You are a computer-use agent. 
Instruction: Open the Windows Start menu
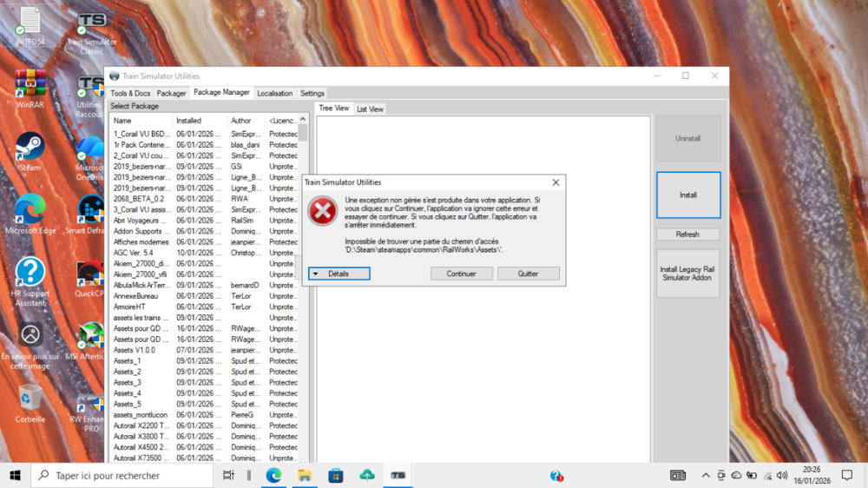pyautogui.click(x=15, y=475)
